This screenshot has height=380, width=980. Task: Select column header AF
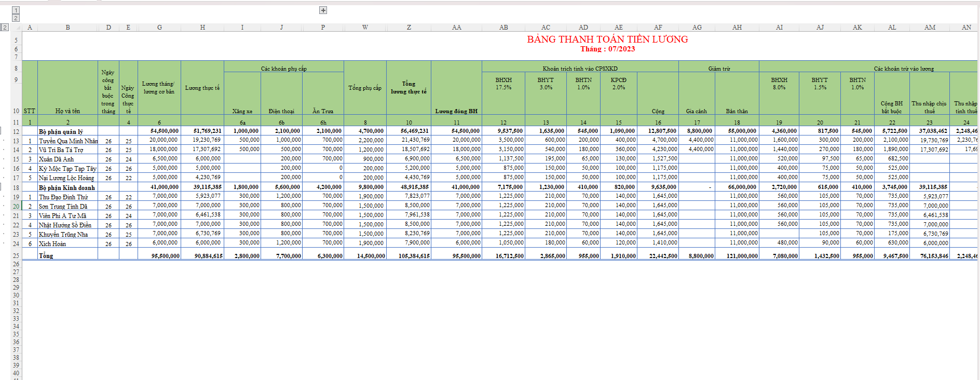(658, 28)
